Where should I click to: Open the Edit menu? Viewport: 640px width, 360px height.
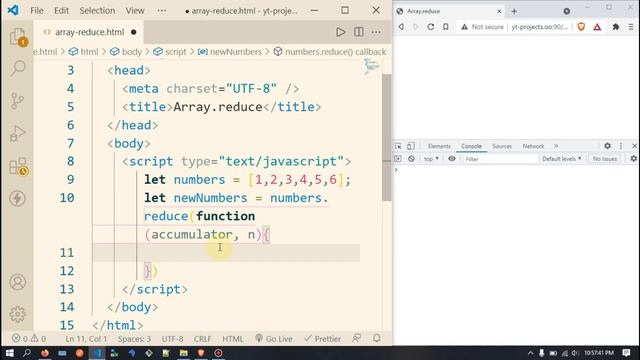tap(61, 11)
